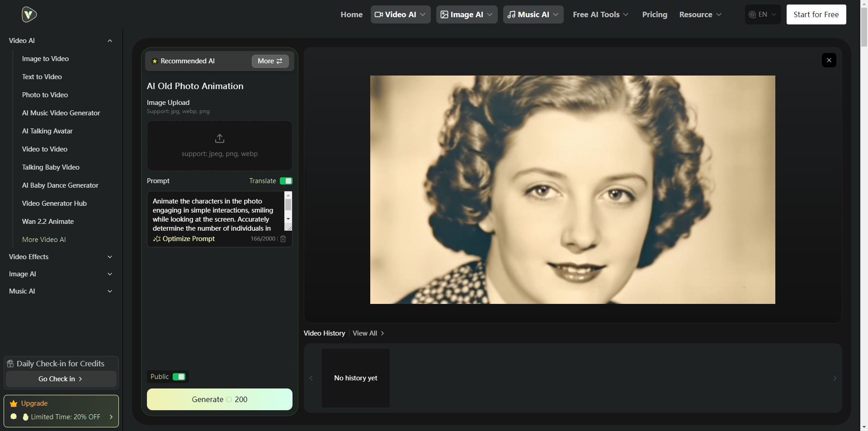Click the Optimize Prompt sparkle icon
This screenshot has height=431, width=868.
(157, 239)
